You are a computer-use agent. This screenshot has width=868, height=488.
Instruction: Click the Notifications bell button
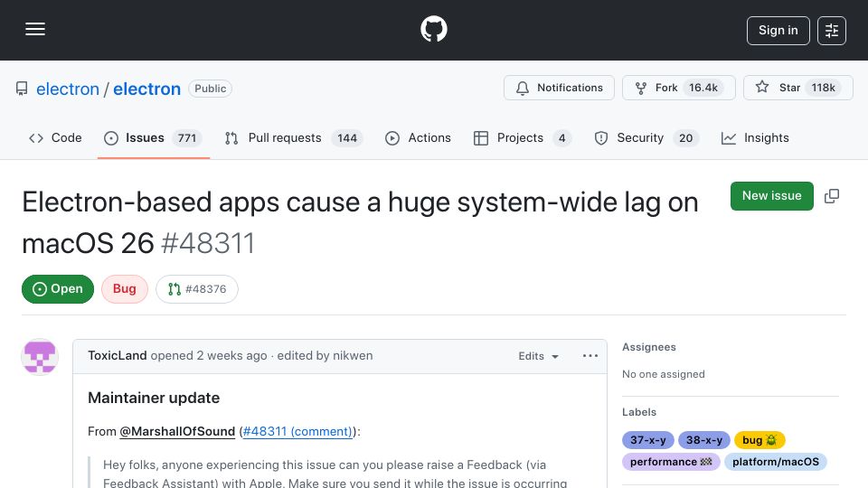pos(559,88)
